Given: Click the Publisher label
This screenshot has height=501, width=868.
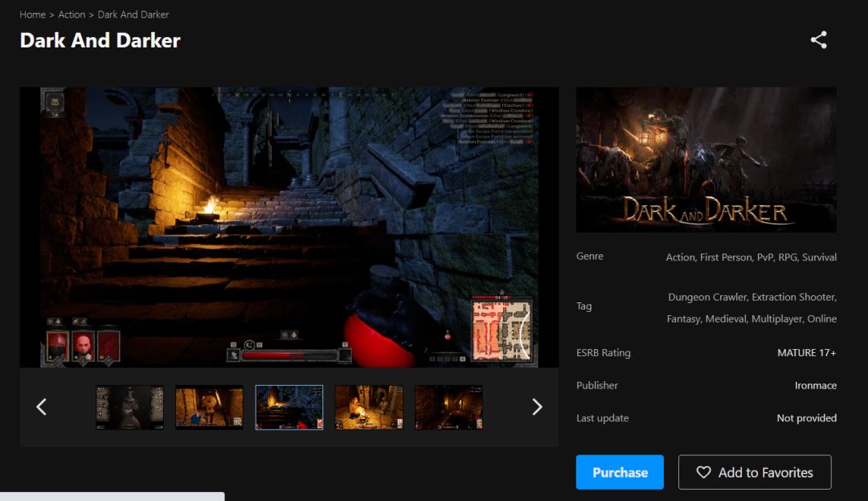Looking at the screenshot, I should click(x=596, y=385).
